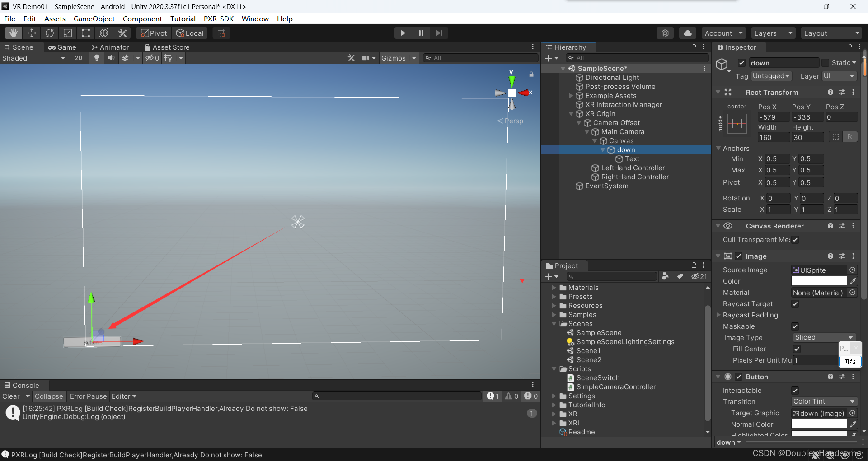This screenshot has height=461, width=868.
Task: Select the Rotate tool
Action: point(50,33)
